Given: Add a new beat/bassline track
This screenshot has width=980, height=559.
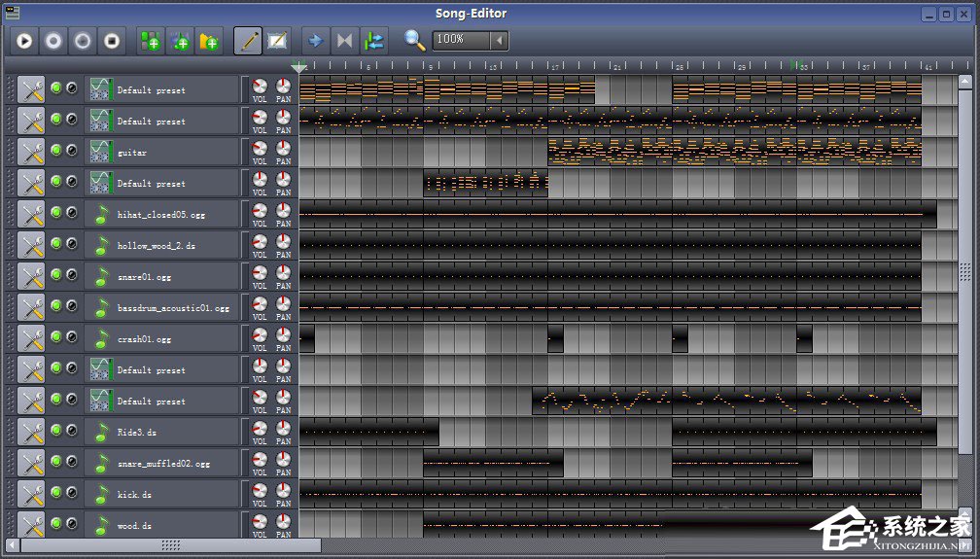Looking at the screenshot, I should 151,41.
